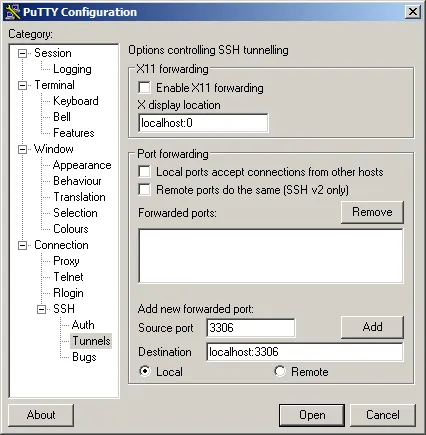Click the Destination input field
This screenshot has width=426, height=435.
click(305, 352)
